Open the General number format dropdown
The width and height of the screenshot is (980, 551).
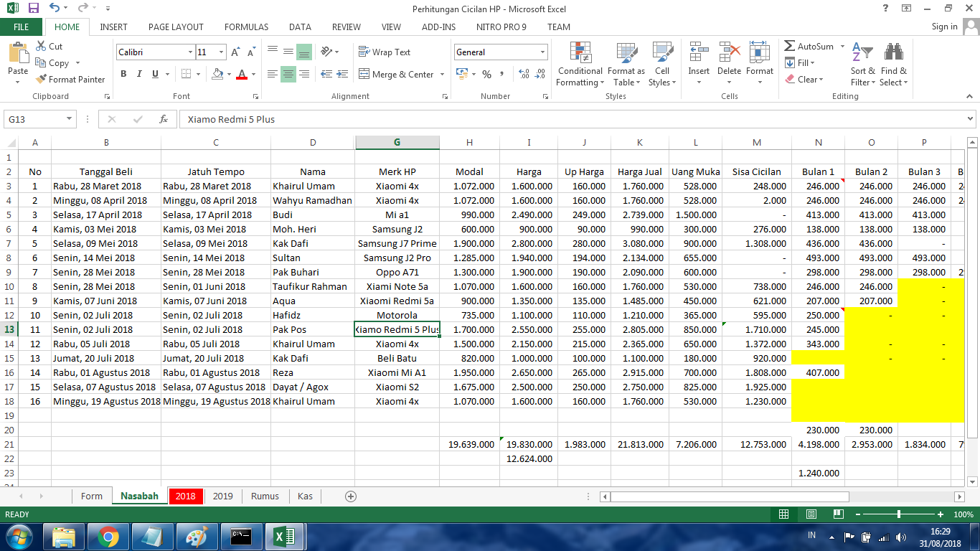click(542, 52)
